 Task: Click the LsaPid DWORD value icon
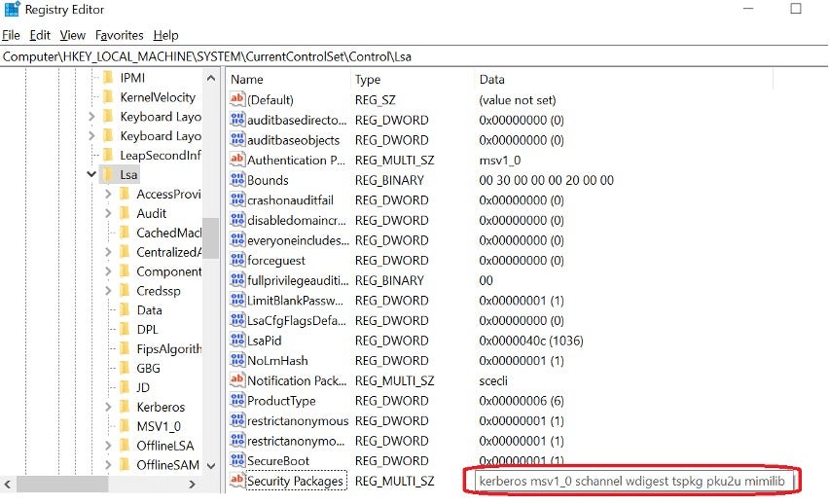click(x=236, y=341)
